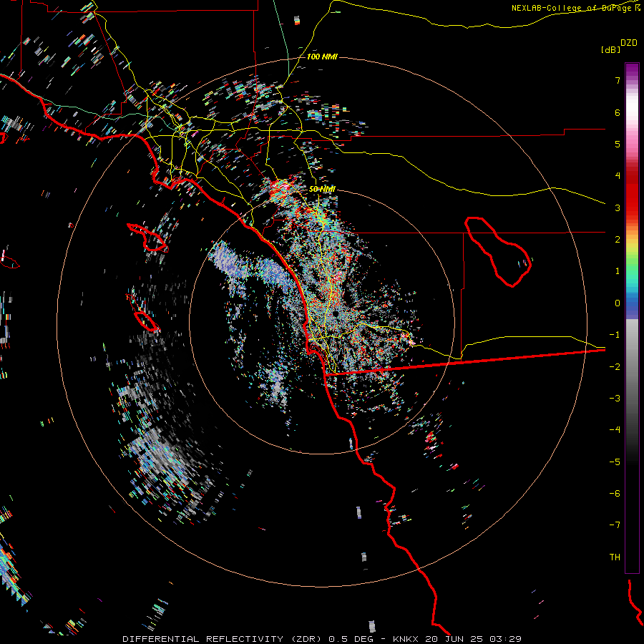Click the 2 value on the color scale

[618, 240]
